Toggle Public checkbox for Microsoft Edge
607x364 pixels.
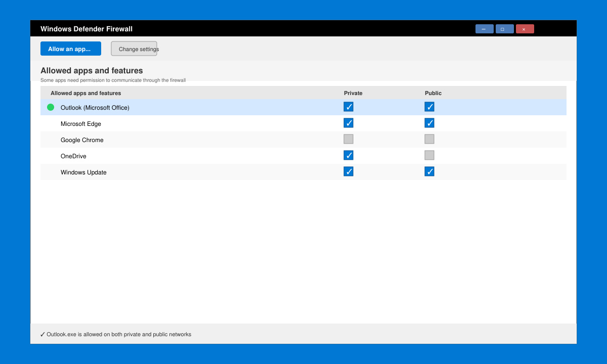pyautogui.click(x=429, y=123)
